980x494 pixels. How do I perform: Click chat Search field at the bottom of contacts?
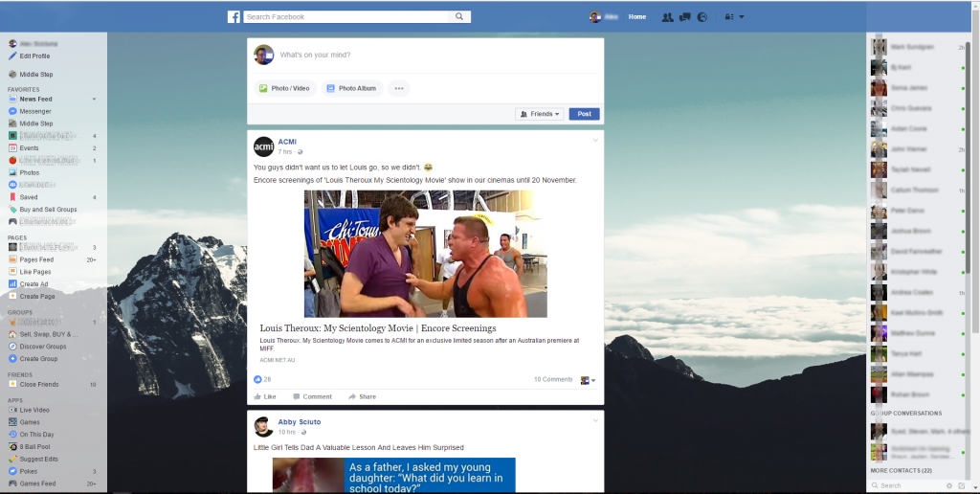click(x=908, y=485)
